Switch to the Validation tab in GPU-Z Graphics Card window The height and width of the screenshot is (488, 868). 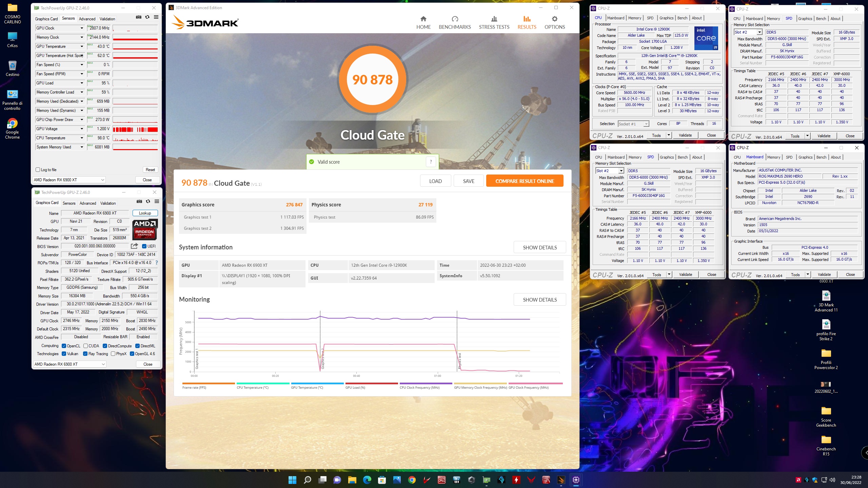click(x=108, y=203)
